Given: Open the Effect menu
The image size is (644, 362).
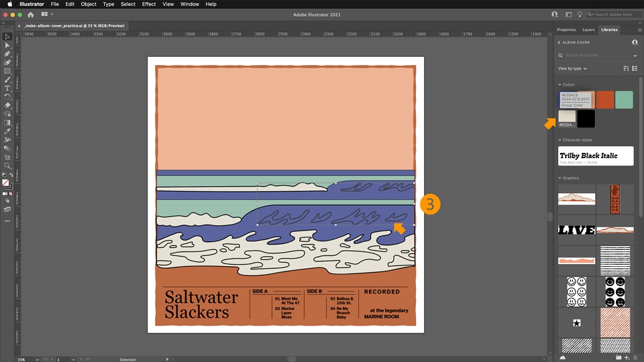Looking at the screenshot, I should pos(149,4).
